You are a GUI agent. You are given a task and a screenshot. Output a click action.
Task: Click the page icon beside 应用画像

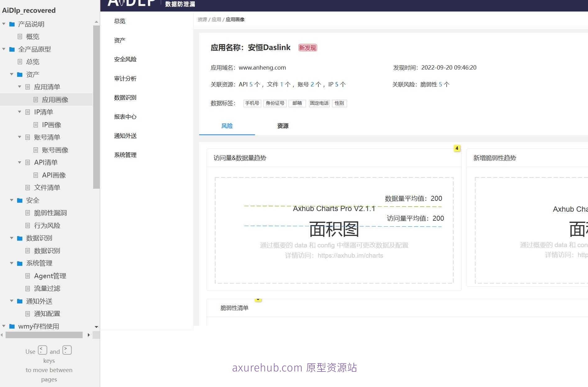tap(36, 99)
